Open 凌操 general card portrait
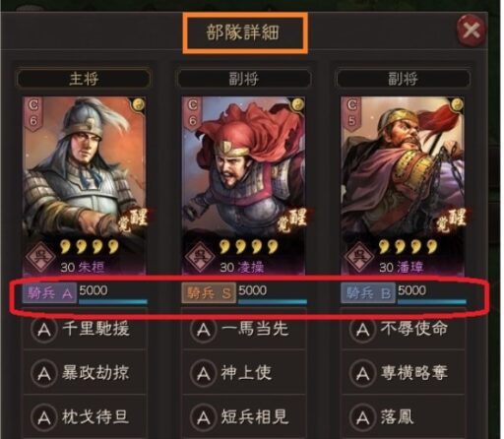This screenshot has height=439, width=504. (243, 185)
